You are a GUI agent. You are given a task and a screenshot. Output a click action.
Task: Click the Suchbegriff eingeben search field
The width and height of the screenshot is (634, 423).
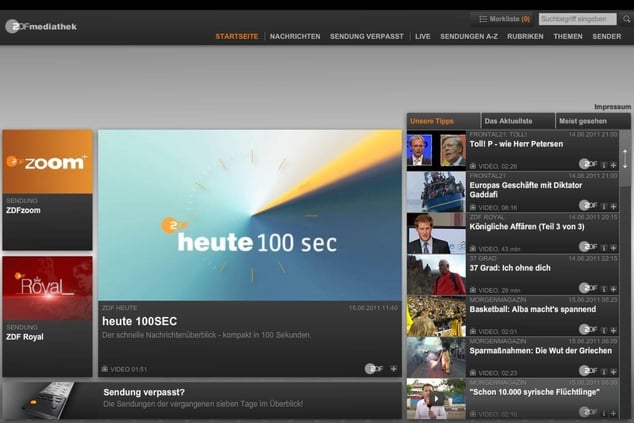577,19
